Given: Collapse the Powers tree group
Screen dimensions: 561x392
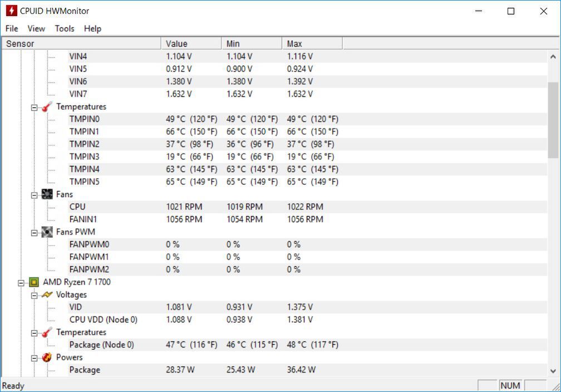Looking at the screenshot, I should pyautogui.click(x=34, y=357).
